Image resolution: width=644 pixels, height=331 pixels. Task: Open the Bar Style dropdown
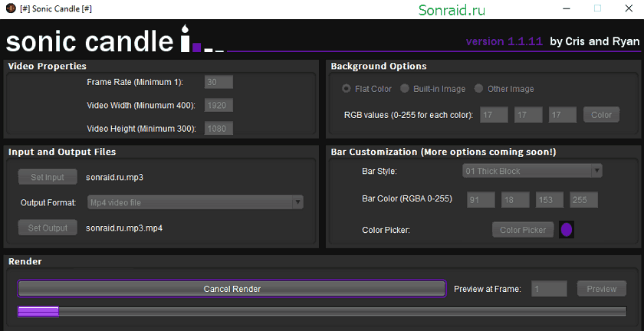532,171
